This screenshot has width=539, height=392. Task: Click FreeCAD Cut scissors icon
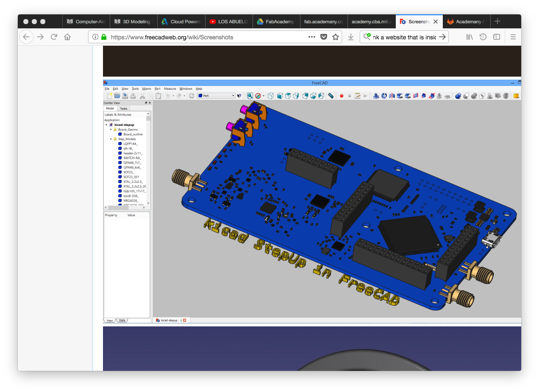tap(142, 96)
